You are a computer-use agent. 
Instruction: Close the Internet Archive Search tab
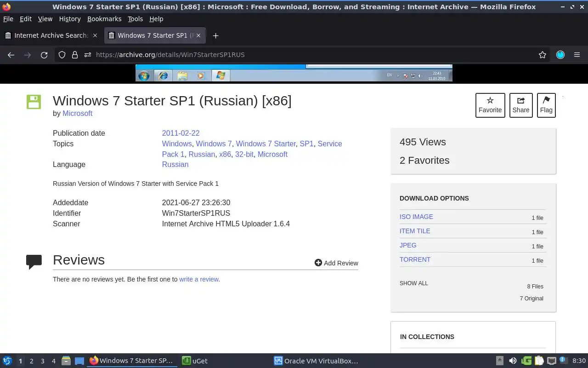[95, 35]
